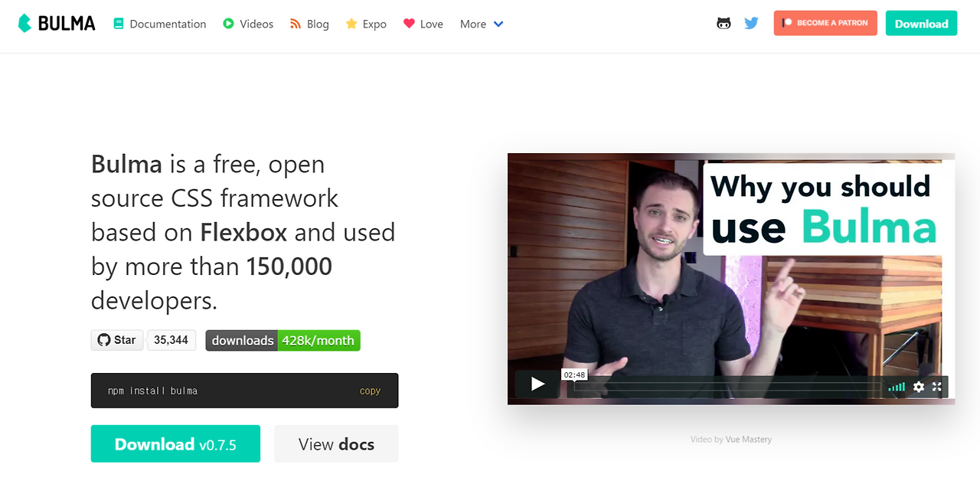Open the GitHub cat icon link
Image resolution: width=980 pixels, height=481 pixels.
724,24
